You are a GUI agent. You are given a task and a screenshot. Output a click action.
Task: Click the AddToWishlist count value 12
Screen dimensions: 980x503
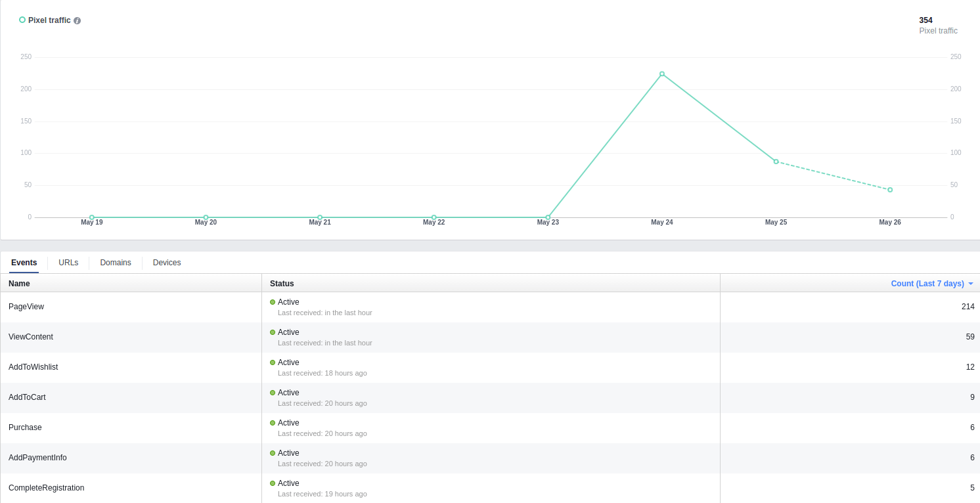point(970,367)
